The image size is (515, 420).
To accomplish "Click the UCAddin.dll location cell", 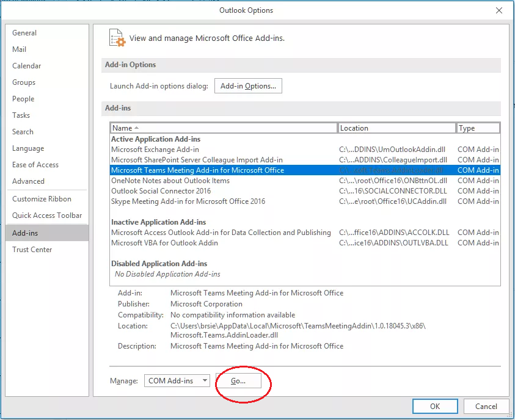I will (x=392, y=201).
